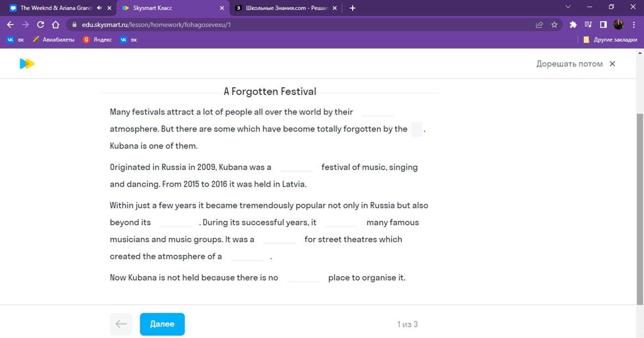Screen dimensions: 644x338
Task: Open the media control icon in toolbar
Action: point(588,24)
